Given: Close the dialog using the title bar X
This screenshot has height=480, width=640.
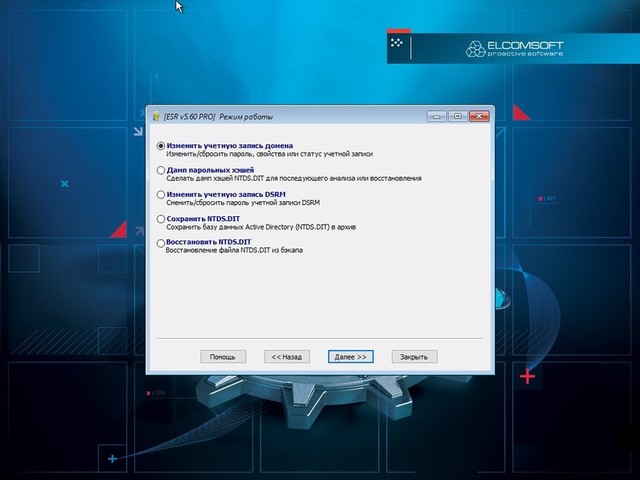Looking at the screenshot, I should [x=479, y=116].
